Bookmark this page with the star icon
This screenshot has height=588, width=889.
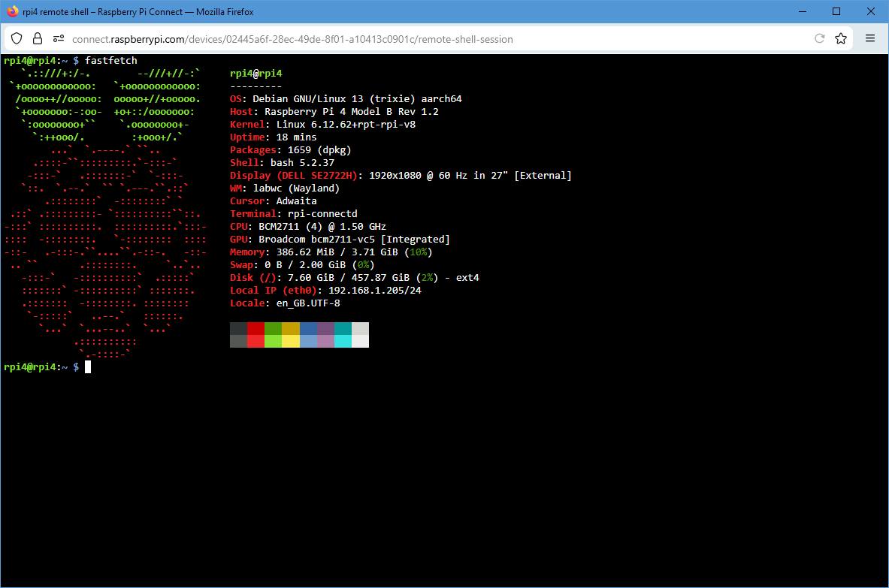[841, 38]
